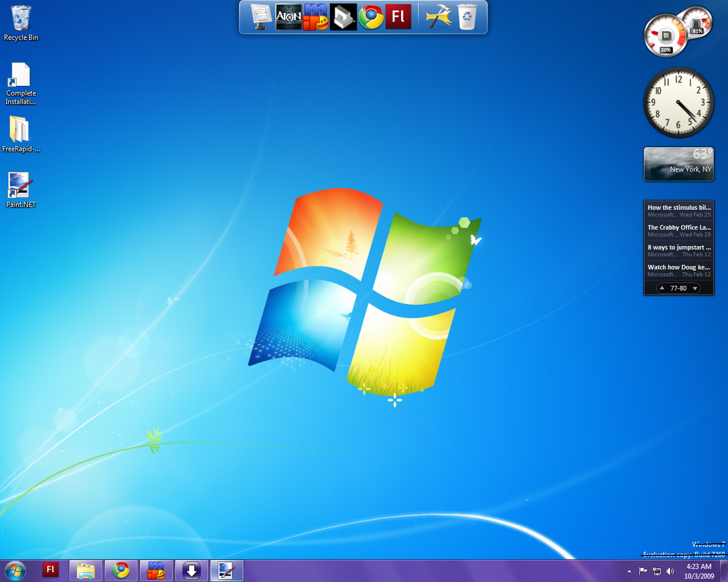The width and height of the screenshot is (728, 582).
Task: Click the Action Center flag tray icon
Action: pos(643,571)
